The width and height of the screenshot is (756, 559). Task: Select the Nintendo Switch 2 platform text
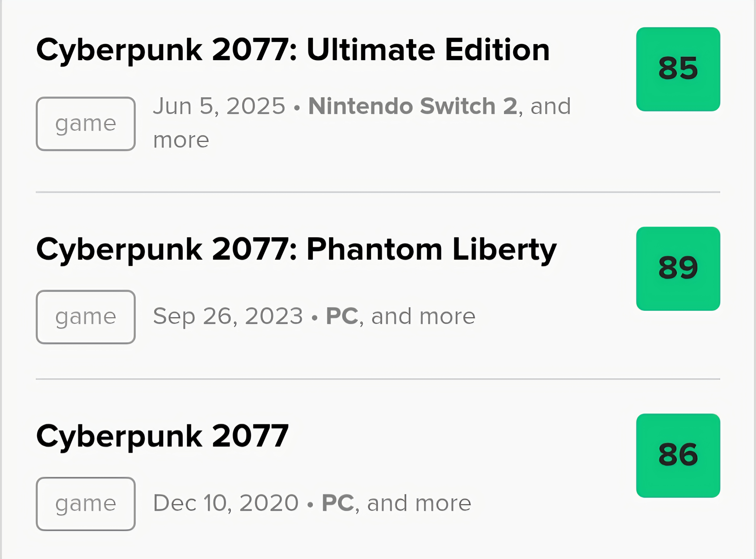(413, 106)
